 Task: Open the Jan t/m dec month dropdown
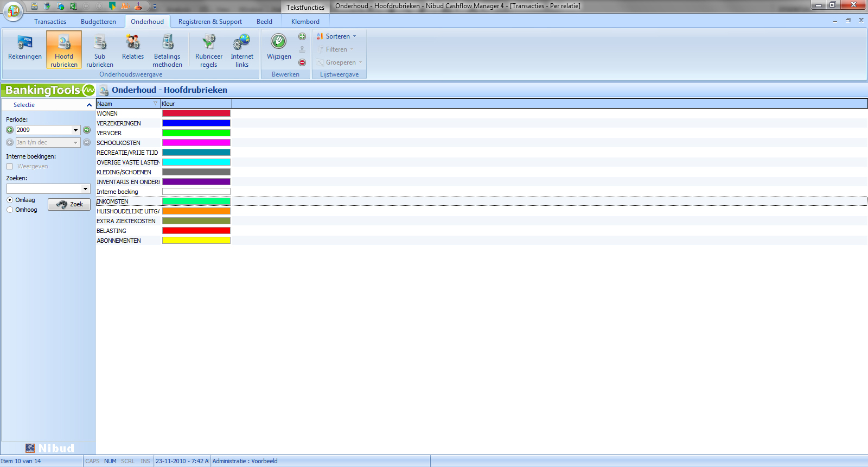75,142
